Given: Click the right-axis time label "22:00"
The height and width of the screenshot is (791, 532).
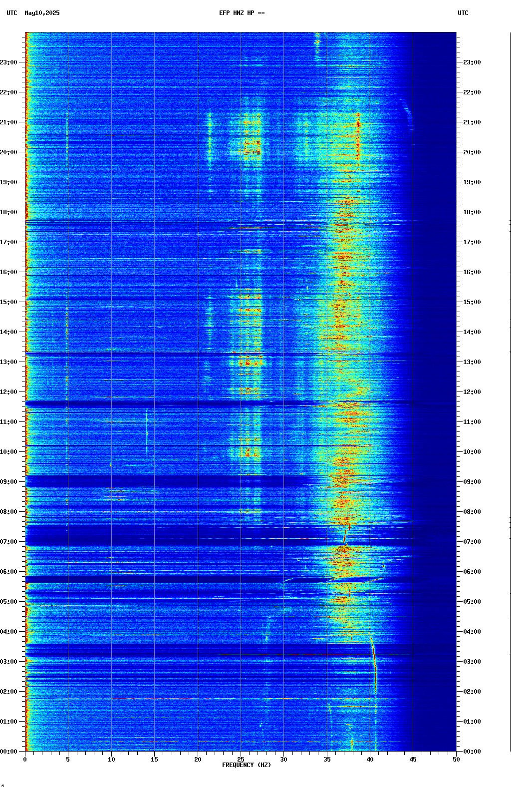Looking at the screenshot, I should [472, 92].
